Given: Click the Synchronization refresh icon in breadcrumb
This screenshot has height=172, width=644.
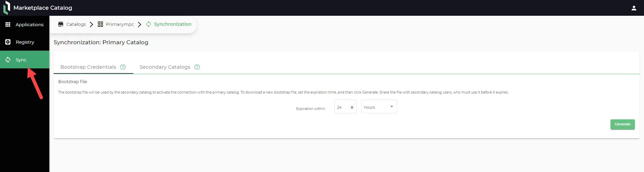Looking at the screenshot, I should [x=149, y=24].
